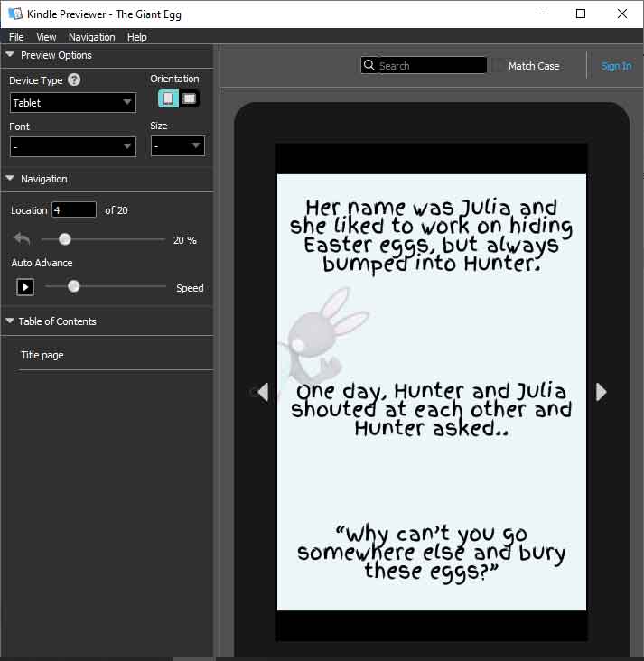Viewport: 644px width, 661px height.
Task: Open Title page in Table of Contents
Action: (42, 355)
